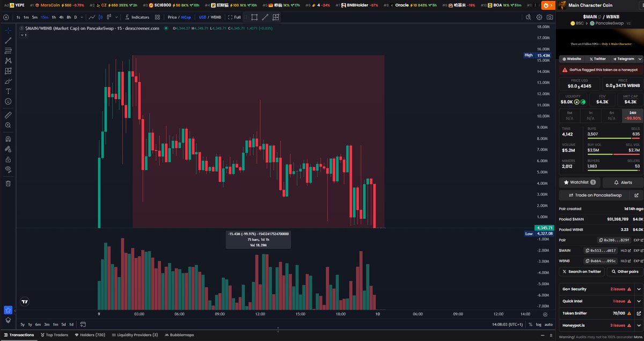
Task: Open the Top Traders tab
Action: pyautogui.click(x=54, y=335)
